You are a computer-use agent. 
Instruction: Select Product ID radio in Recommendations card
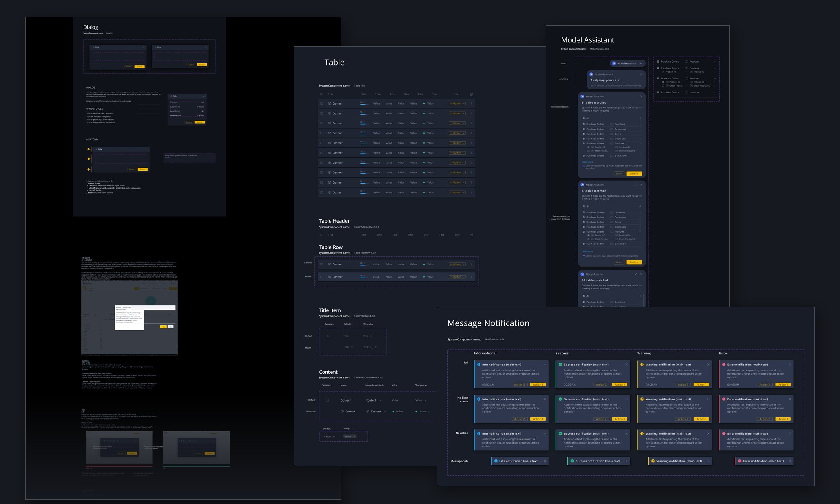tap(588, 147)
